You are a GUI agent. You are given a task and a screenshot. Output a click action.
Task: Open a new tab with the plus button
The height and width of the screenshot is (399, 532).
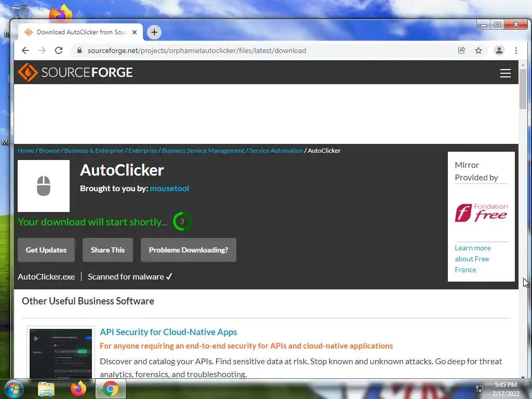pyautogui.click(x=154, y=32)
